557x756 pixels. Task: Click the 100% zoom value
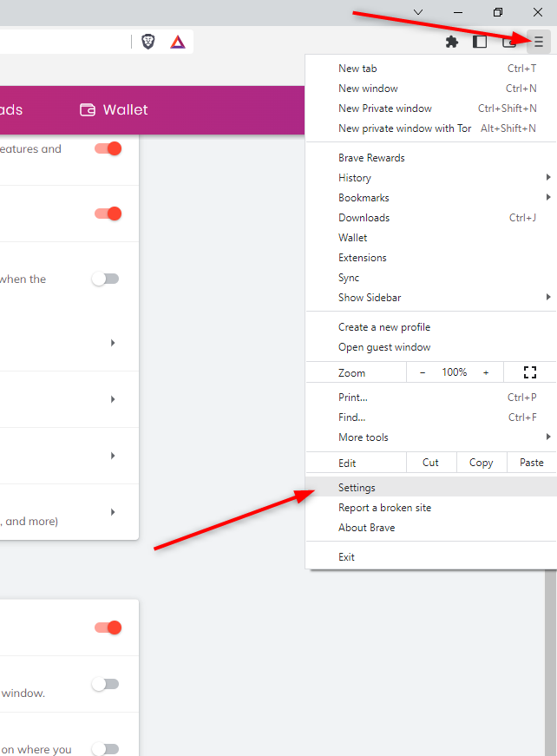455,372
